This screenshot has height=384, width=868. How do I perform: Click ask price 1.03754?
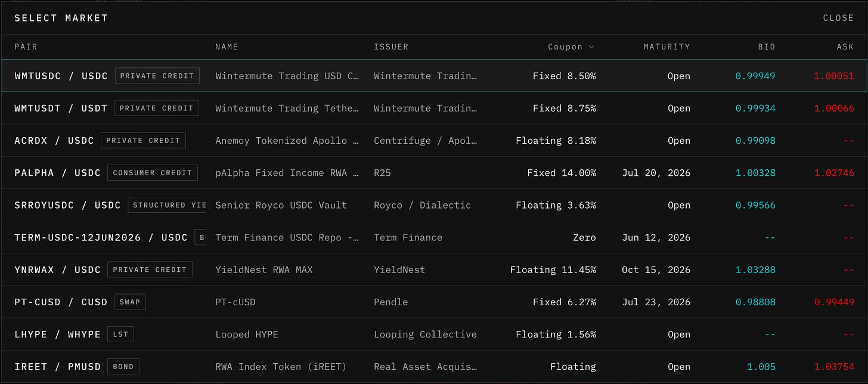834,367
